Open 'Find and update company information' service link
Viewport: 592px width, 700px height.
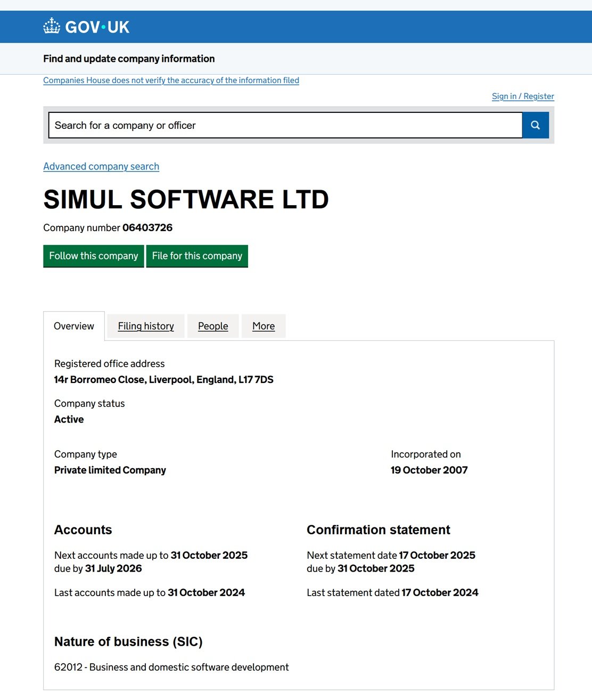[129, 59]
